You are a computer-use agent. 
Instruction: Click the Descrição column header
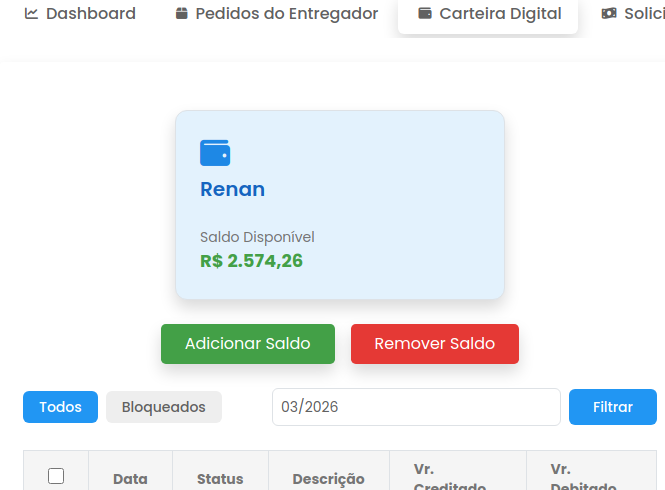[x=328, y=479]
